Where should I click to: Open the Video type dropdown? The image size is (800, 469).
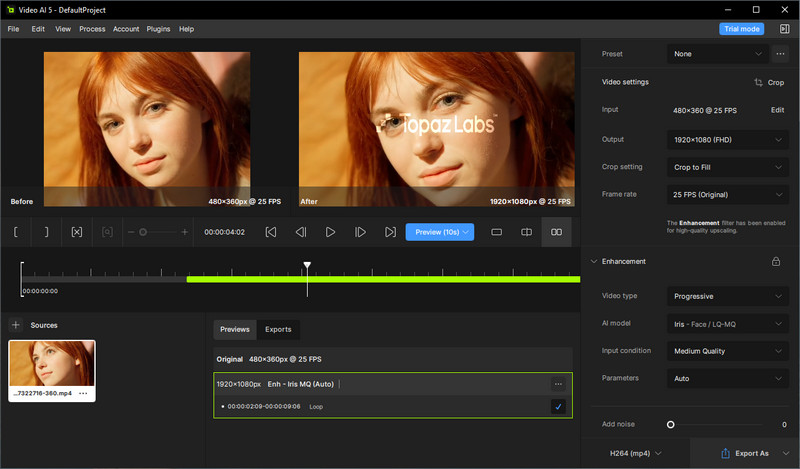point(728,297)
